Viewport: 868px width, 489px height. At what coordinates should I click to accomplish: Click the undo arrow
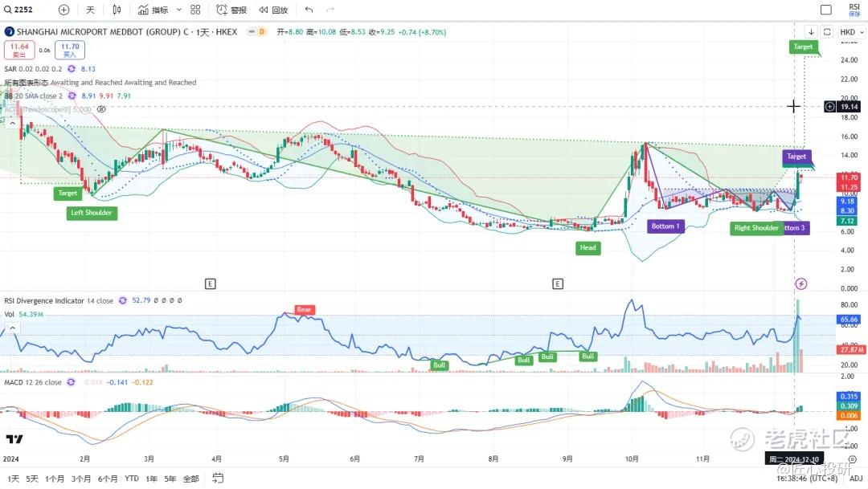[309, 10]
